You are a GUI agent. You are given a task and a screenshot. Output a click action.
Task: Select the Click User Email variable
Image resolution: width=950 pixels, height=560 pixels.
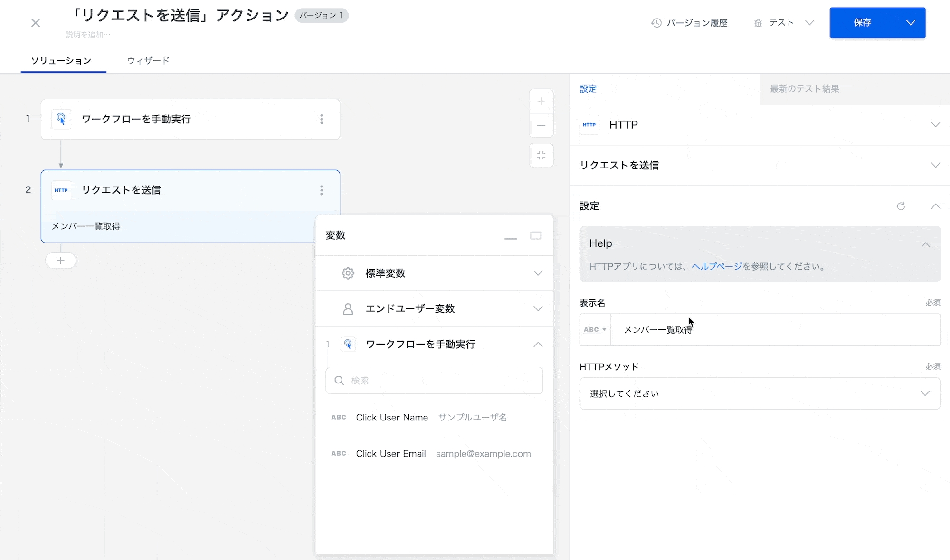tap(390, 454)
